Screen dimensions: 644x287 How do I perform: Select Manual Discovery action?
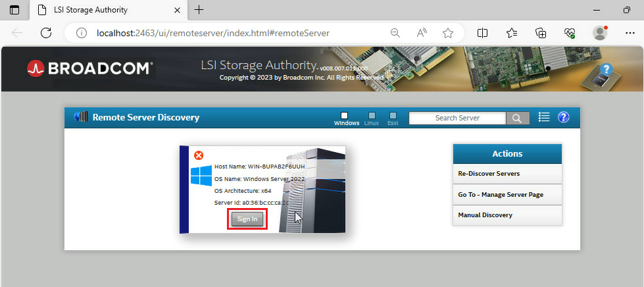click(507, 215)
